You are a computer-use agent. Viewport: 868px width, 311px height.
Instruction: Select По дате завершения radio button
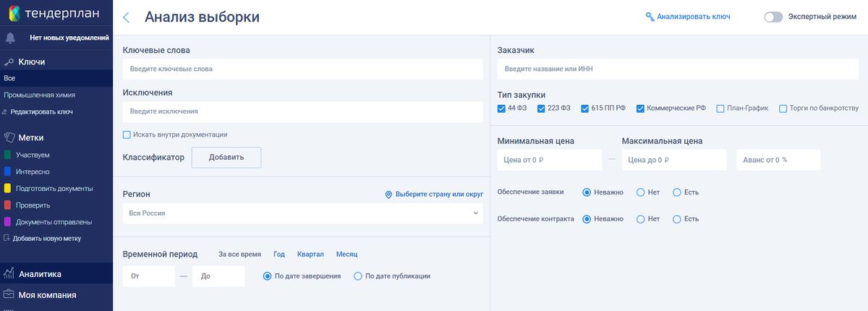click(x=267, y=276)
